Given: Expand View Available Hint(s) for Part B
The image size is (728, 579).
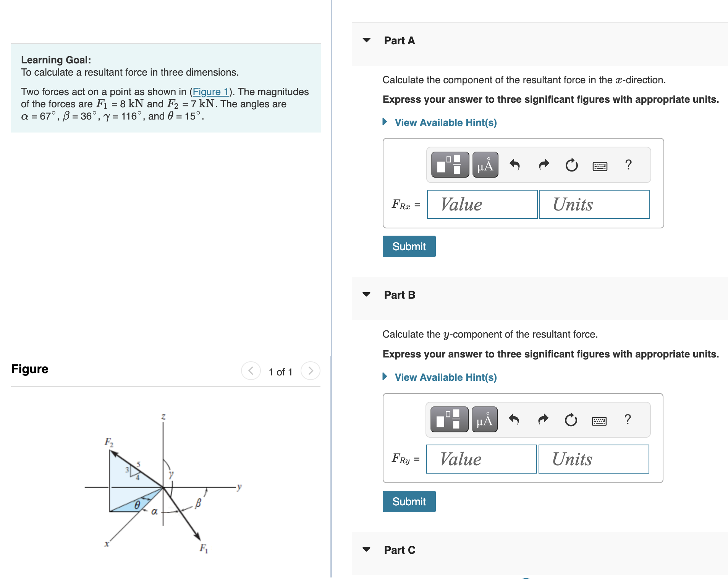Looking at the screenshot, I should click(445, 377).
